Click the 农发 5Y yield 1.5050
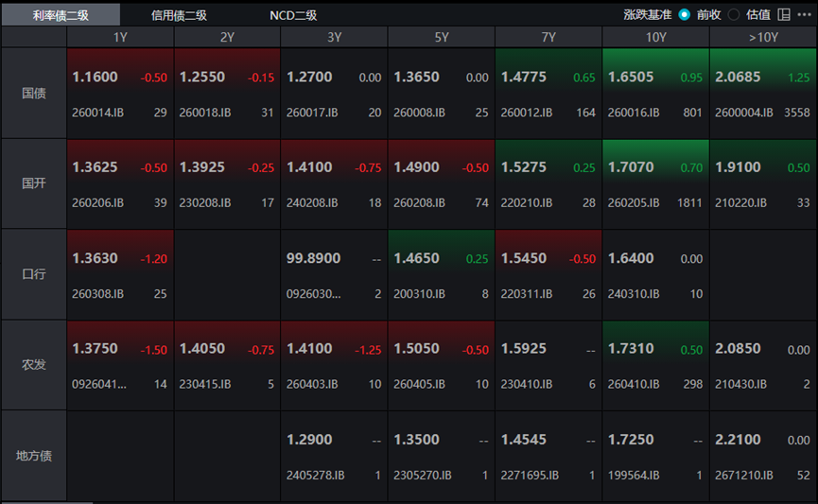The height and width of the screenshot is (504, 818). click(416, 349)
